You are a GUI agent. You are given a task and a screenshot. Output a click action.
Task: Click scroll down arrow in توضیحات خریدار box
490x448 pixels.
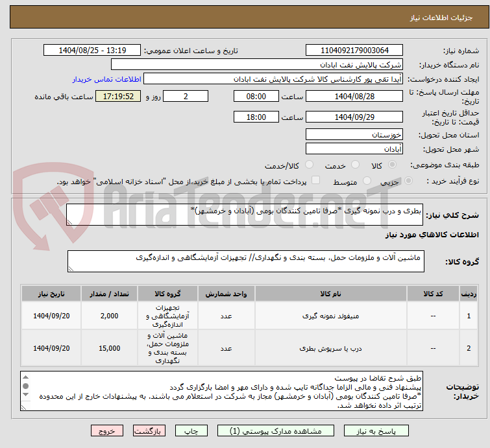[25, 395]
